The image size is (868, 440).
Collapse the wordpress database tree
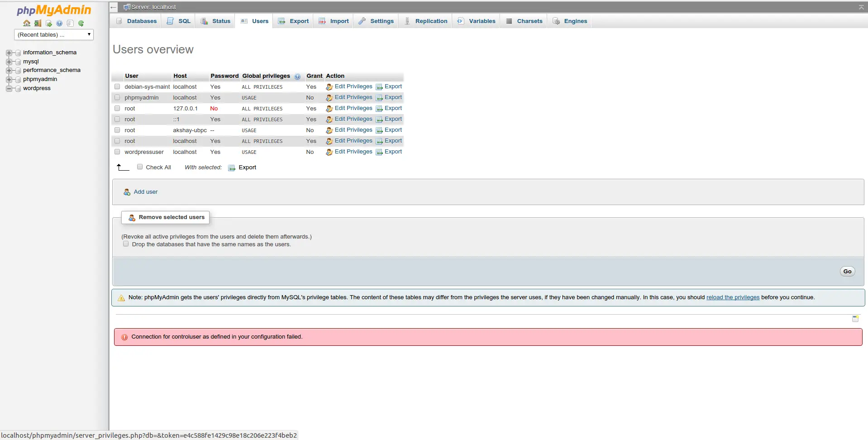[x=9, y=89]
